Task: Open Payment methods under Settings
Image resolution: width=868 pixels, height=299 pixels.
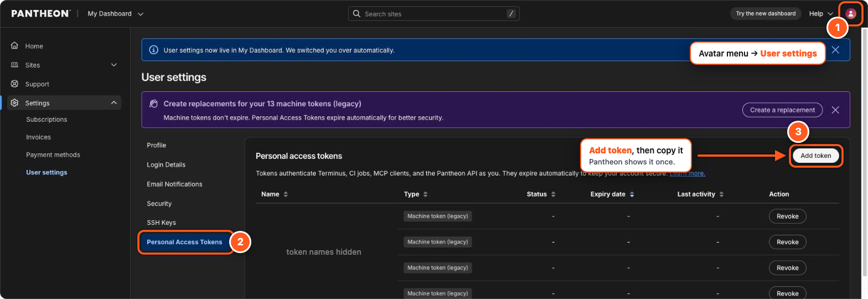Action: point(53,155)
